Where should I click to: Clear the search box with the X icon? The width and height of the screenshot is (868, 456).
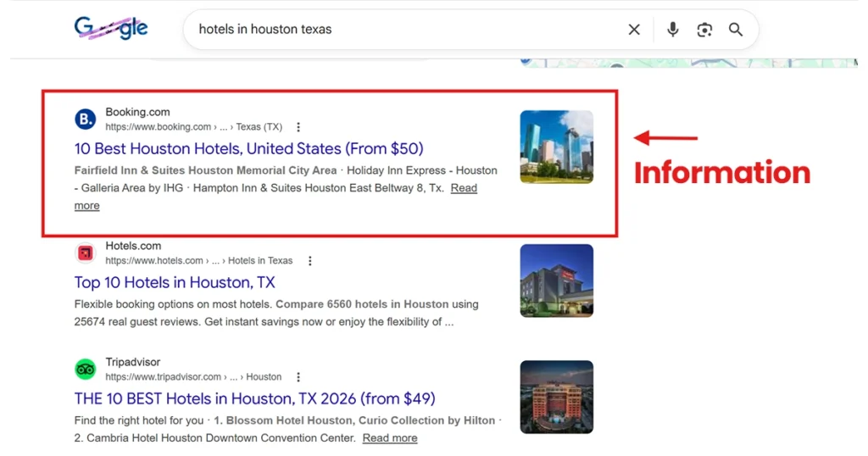pyautogui.click(x=634, y=30)
